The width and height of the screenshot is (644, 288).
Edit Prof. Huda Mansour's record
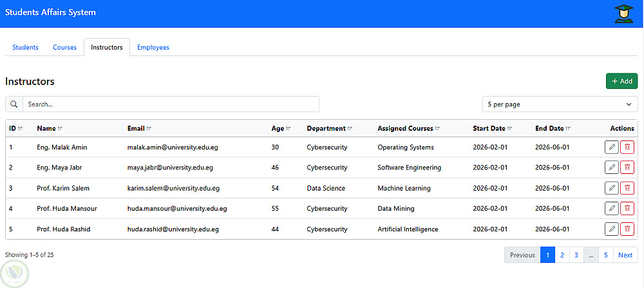coord(611,208)
